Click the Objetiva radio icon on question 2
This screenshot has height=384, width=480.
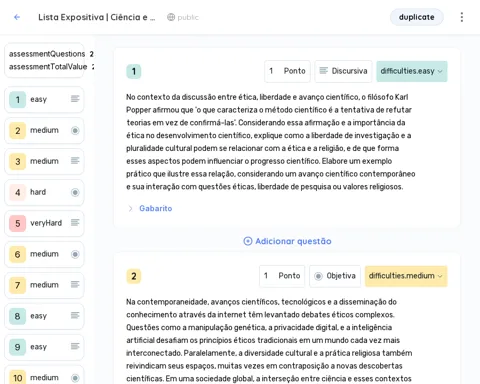click(x=318, y=276)
